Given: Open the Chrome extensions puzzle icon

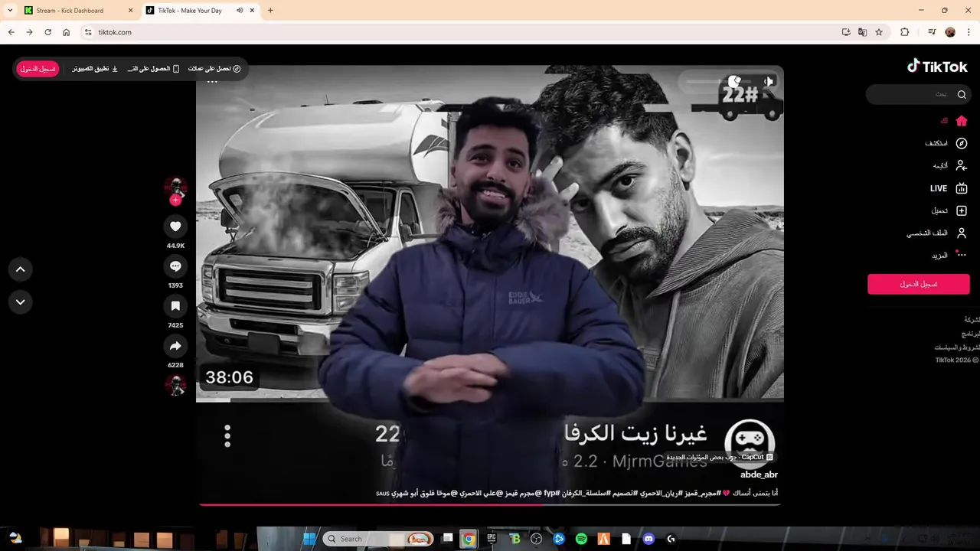Looking at the screenshot, I should (x=905, y=32).
